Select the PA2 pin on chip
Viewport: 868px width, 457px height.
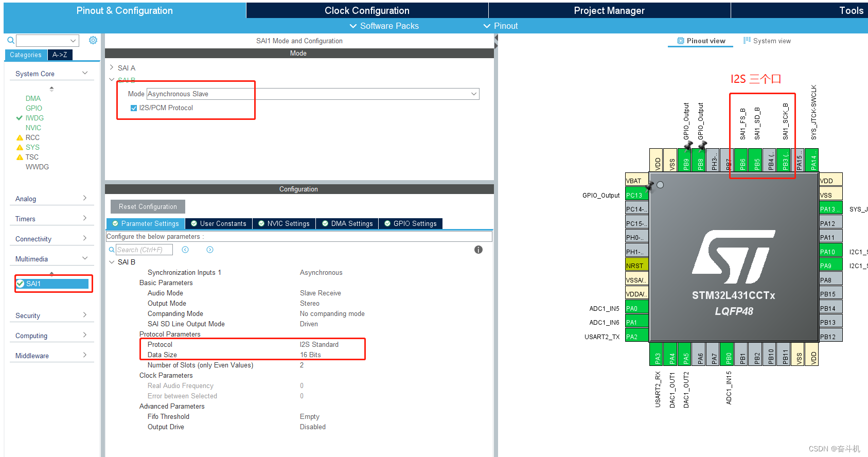click(x=636, y=337)
